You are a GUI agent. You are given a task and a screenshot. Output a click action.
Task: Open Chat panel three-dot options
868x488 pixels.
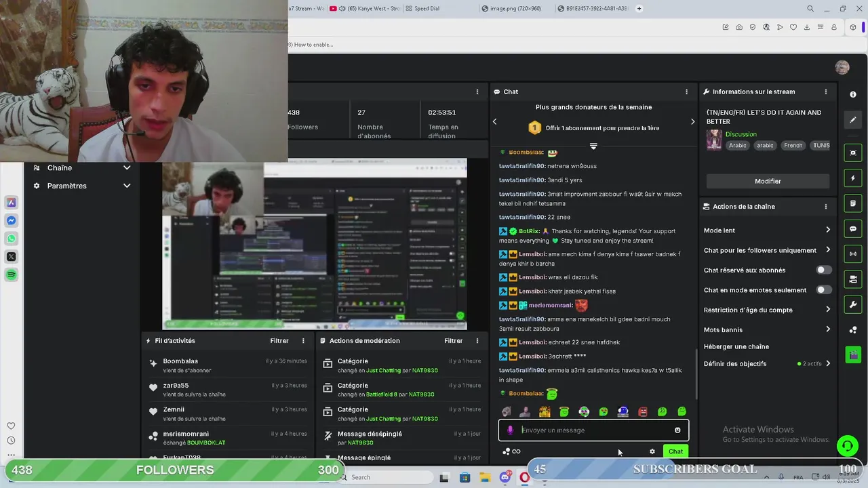(686, 91)
